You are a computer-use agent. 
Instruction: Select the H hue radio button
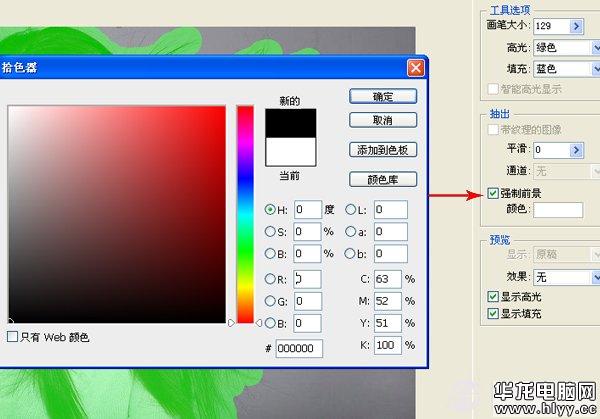(270, 209)
